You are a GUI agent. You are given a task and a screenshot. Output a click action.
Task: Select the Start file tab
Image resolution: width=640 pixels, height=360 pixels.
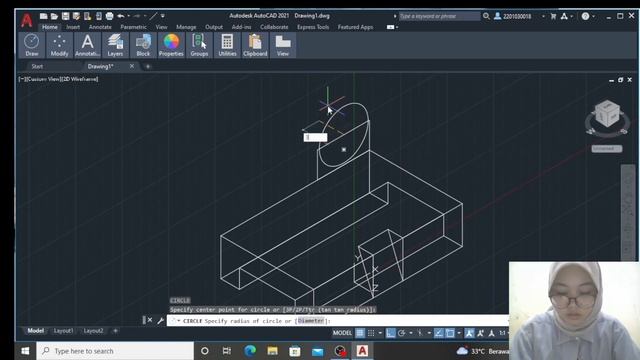[37, 66]
